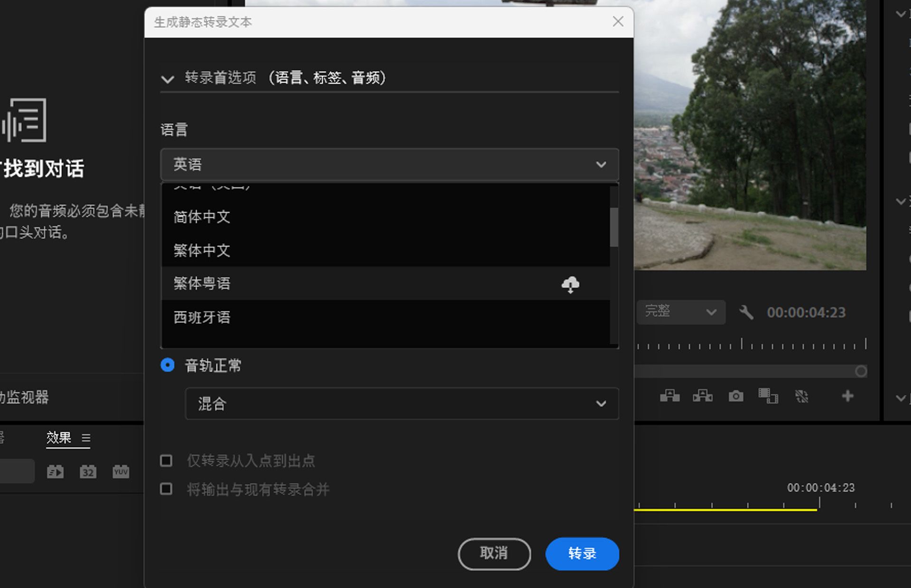Open the 语言 dropdown showing 英语

coord(389,165)
